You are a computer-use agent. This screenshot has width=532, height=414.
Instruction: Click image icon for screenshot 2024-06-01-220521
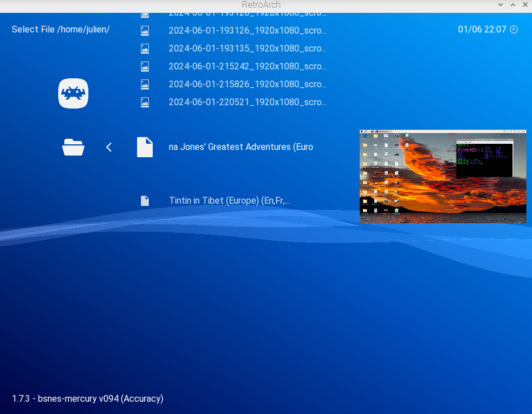click(145, 102)
